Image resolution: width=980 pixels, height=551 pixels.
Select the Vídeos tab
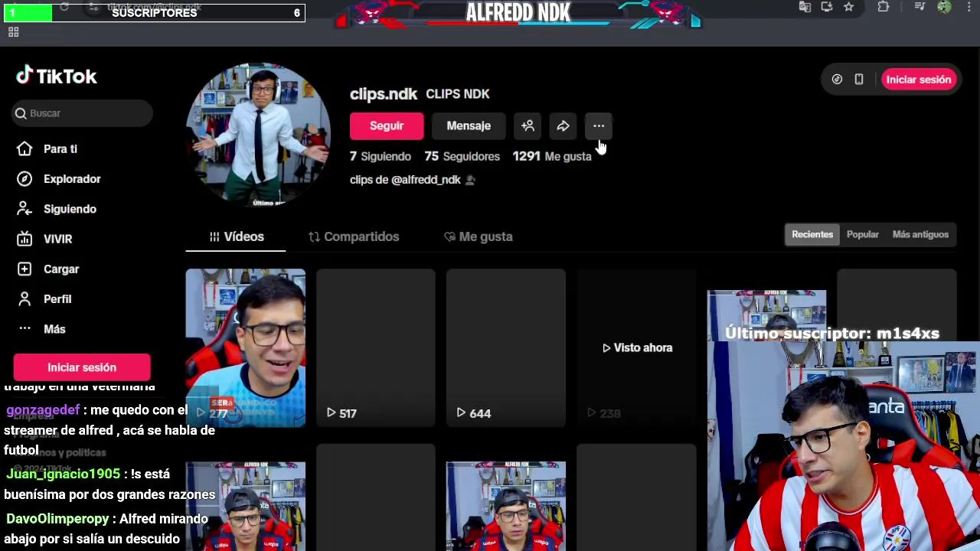click(236, 236)
